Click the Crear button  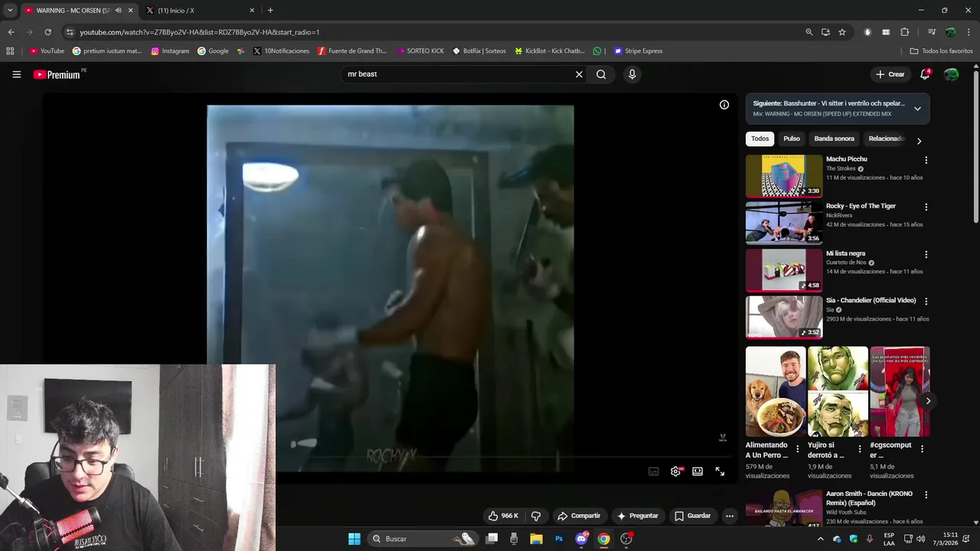click(890, 74)
